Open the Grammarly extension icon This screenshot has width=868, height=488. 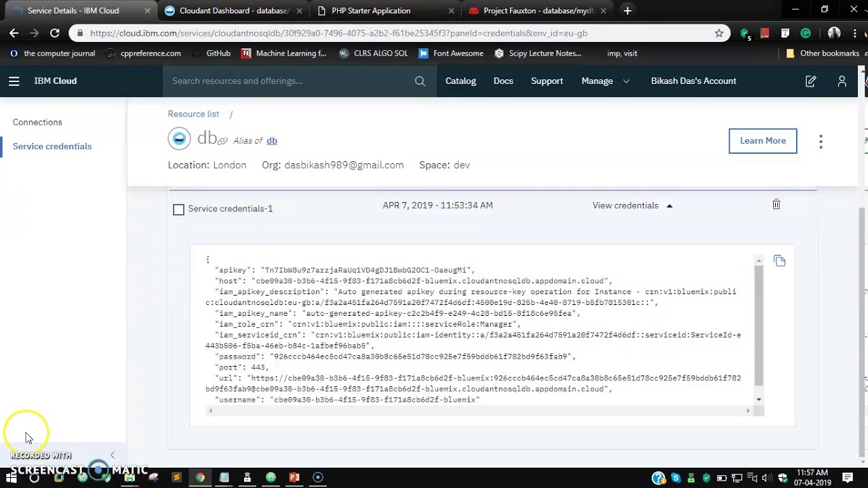(806, 33)
